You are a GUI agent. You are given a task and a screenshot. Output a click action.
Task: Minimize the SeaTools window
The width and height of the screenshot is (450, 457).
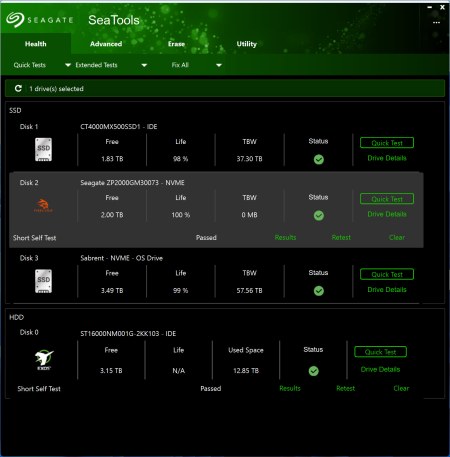point(430,7)
